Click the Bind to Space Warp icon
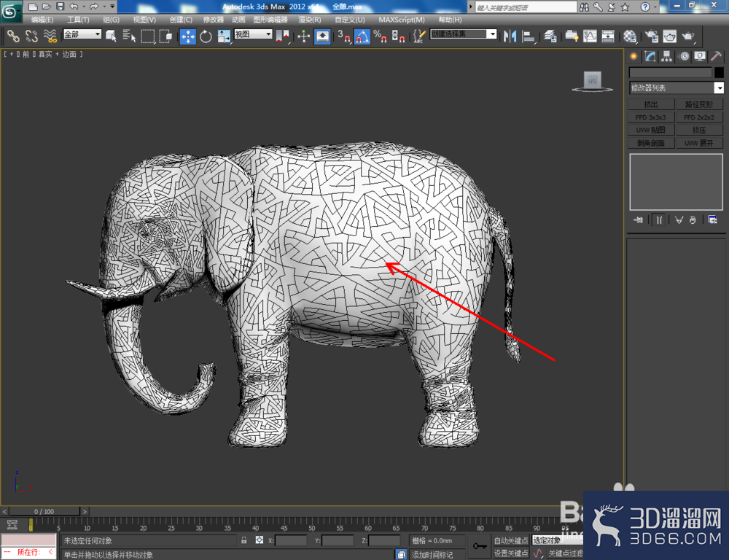This screenshot has height=560, width=729. (50, 36)
